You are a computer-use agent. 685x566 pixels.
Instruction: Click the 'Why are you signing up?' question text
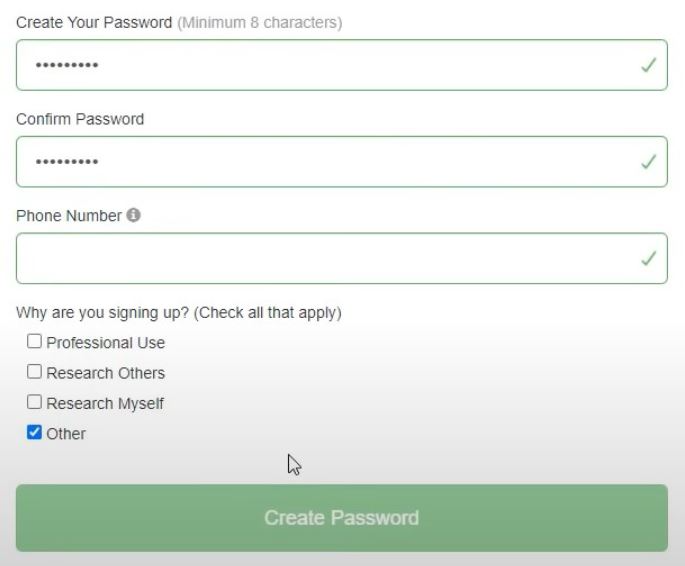102,313
